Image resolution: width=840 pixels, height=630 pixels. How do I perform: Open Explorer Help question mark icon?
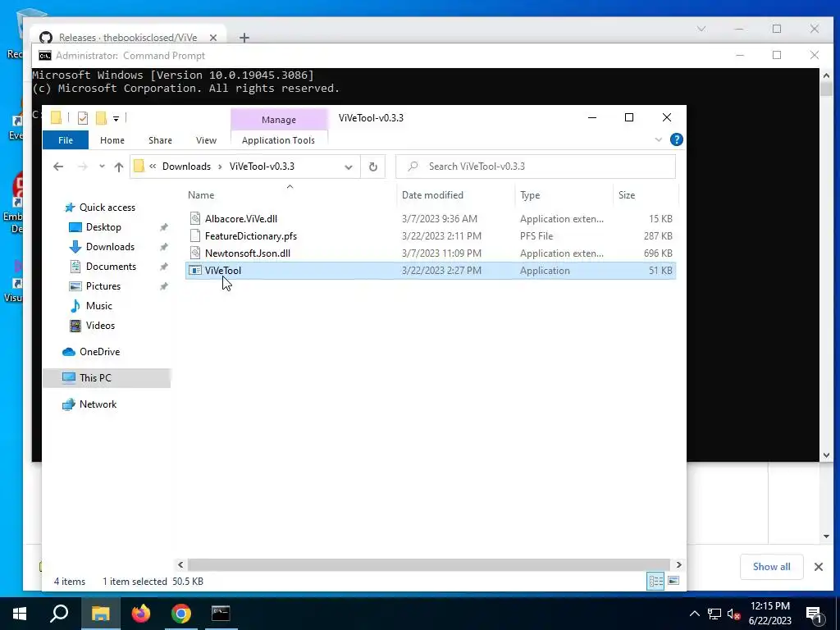tap(677, 139)
